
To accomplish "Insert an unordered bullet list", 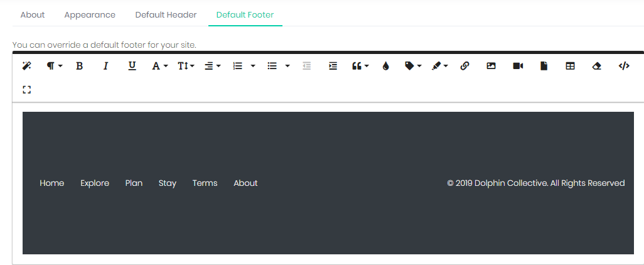I will (x=272, y=66).
